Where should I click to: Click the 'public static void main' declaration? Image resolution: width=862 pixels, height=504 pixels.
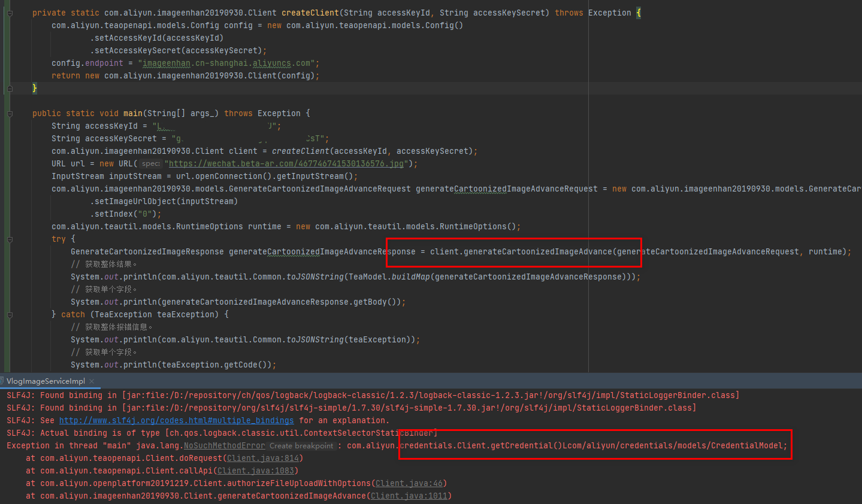click(171, 113)
